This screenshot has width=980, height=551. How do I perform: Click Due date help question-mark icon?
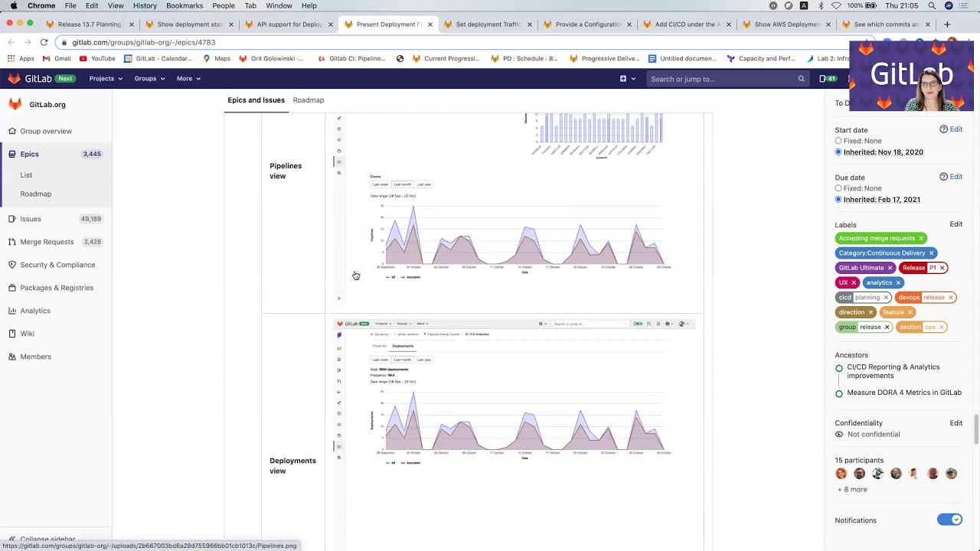coord(943,177)
